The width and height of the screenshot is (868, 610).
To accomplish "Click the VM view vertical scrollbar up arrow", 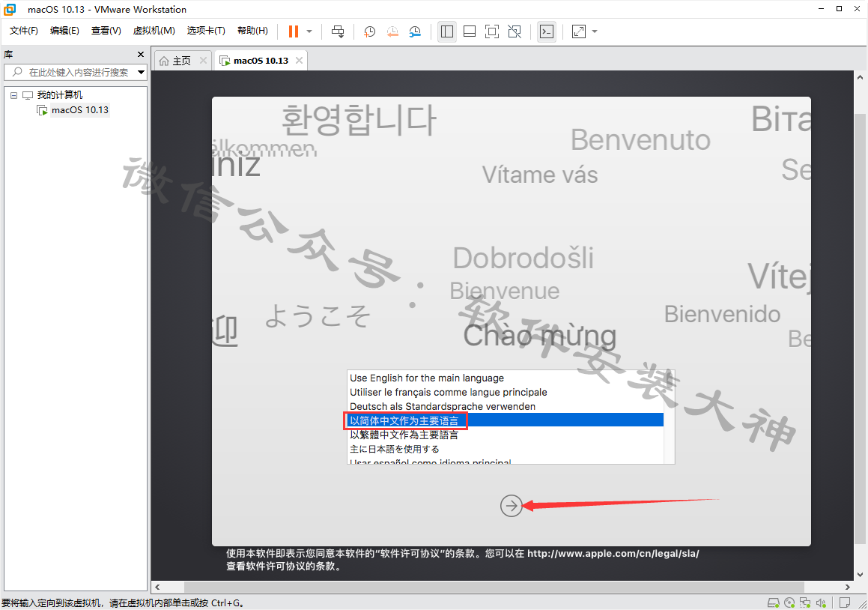I will 860,78.
